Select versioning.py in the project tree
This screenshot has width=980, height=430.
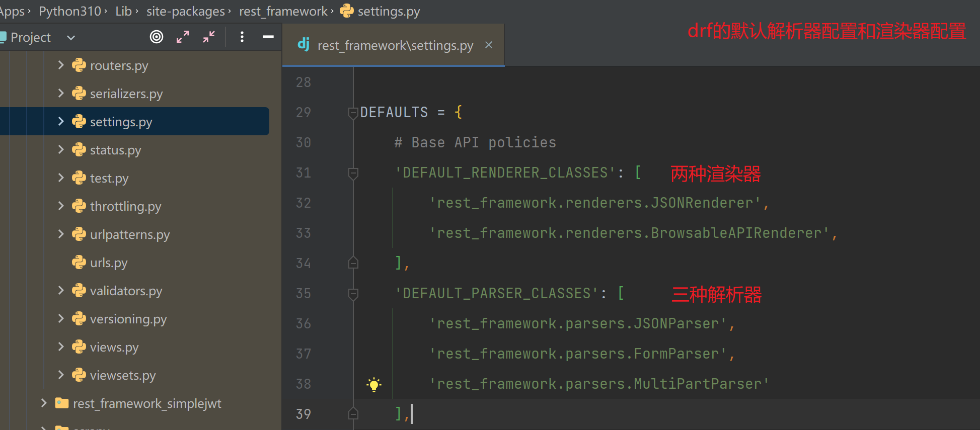pos(128,319)
